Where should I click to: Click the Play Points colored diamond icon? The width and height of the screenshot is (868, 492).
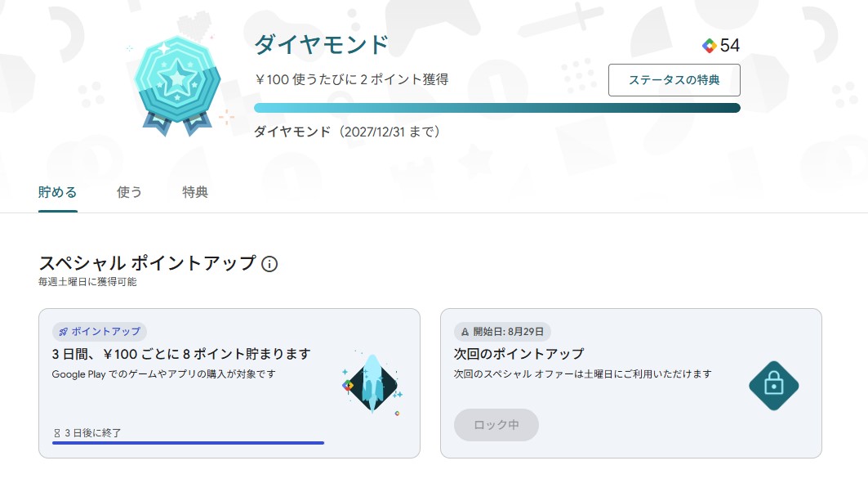[709, 46]
